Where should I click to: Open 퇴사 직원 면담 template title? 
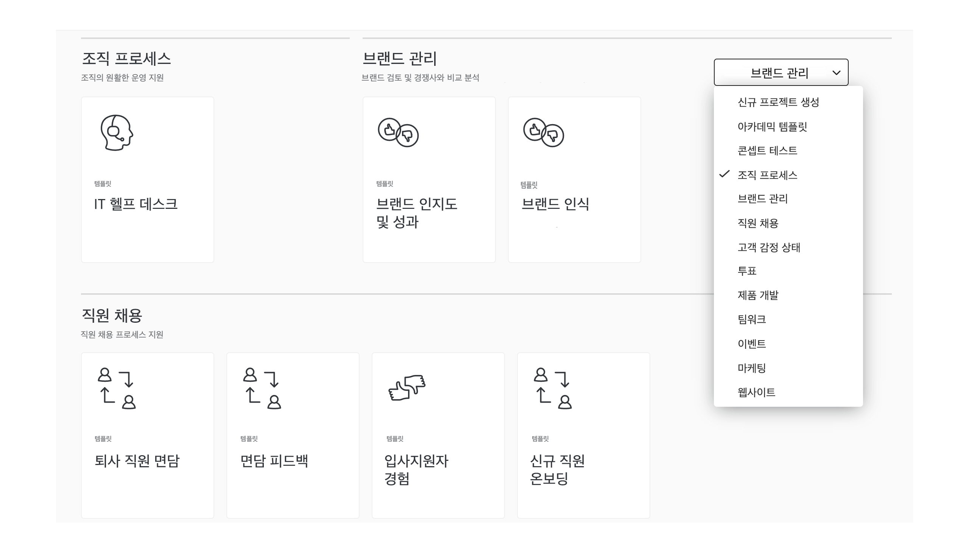[x=137, y=461]
